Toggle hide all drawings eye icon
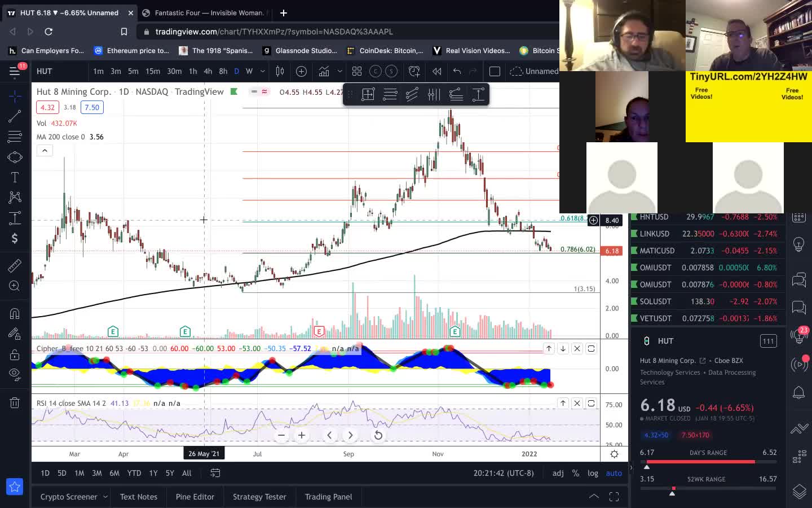This screenshot has width=812, height=508. tap(15, 375)
